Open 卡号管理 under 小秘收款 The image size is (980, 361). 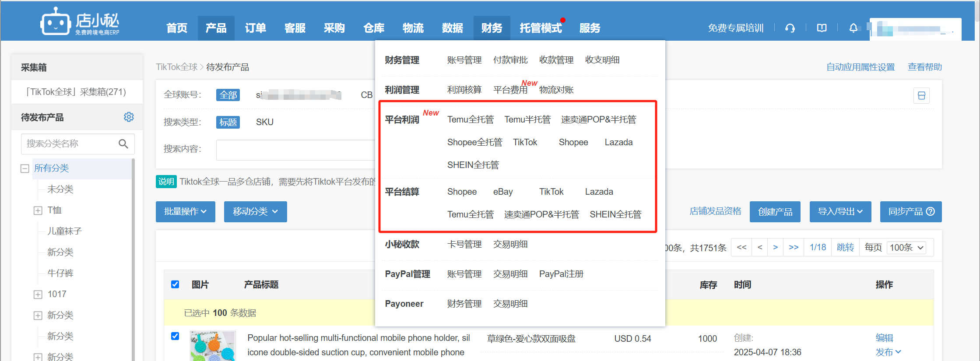pyautogui.click(x=464, y=244)
